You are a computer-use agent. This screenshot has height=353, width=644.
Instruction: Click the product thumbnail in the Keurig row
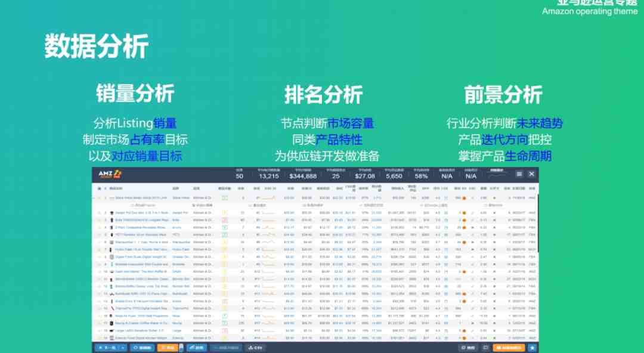(112, 323)
